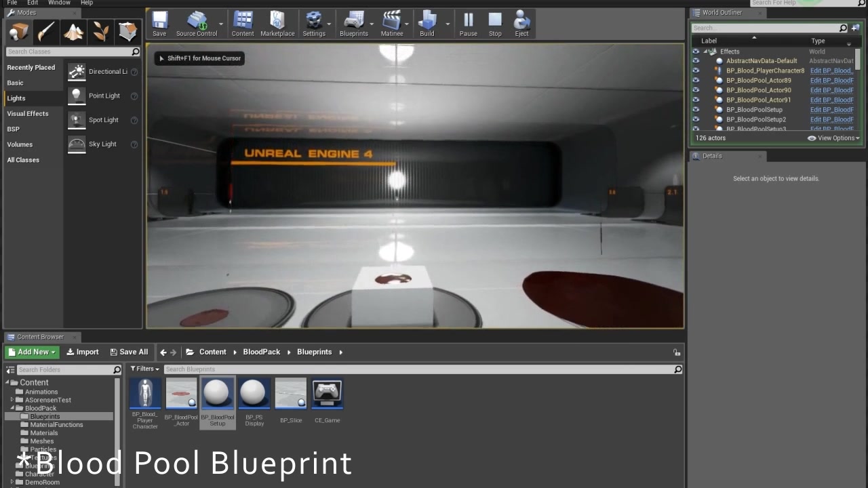
Task: Open Source Control toolbar icon
Action: tap(197, 24)
